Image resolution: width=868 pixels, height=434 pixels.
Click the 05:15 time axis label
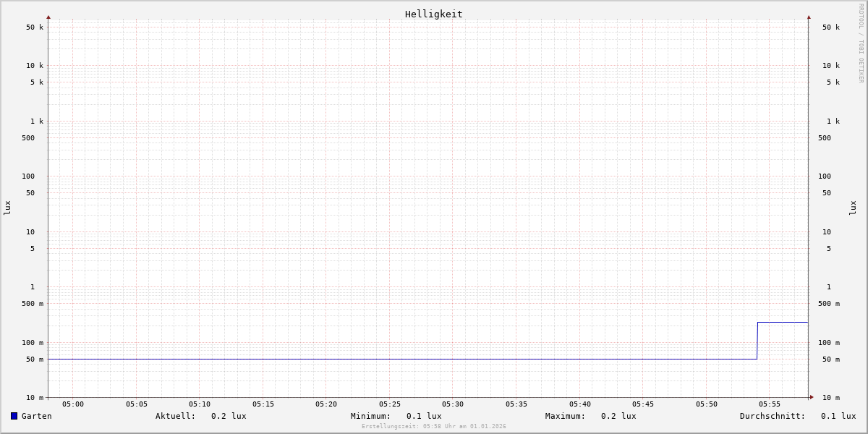[263, 404]
